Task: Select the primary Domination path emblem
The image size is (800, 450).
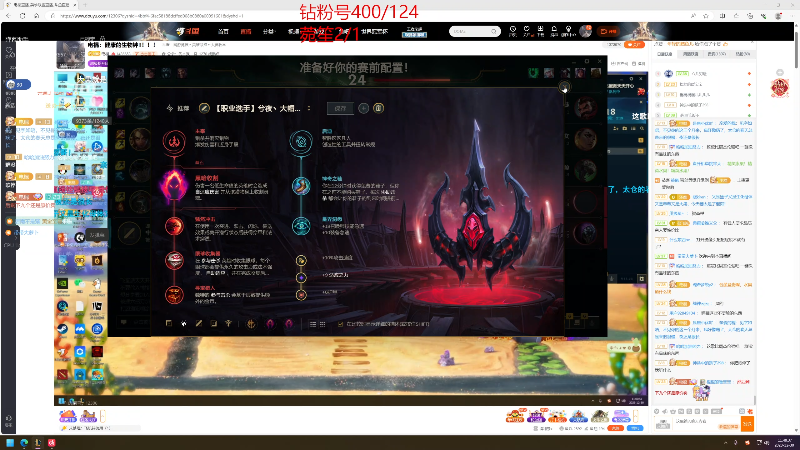Action: click(174, 141)
